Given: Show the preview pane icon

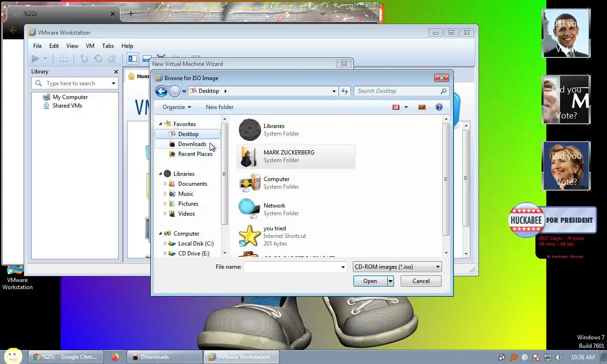Looking at the screenshot, I should pos(422,107).
